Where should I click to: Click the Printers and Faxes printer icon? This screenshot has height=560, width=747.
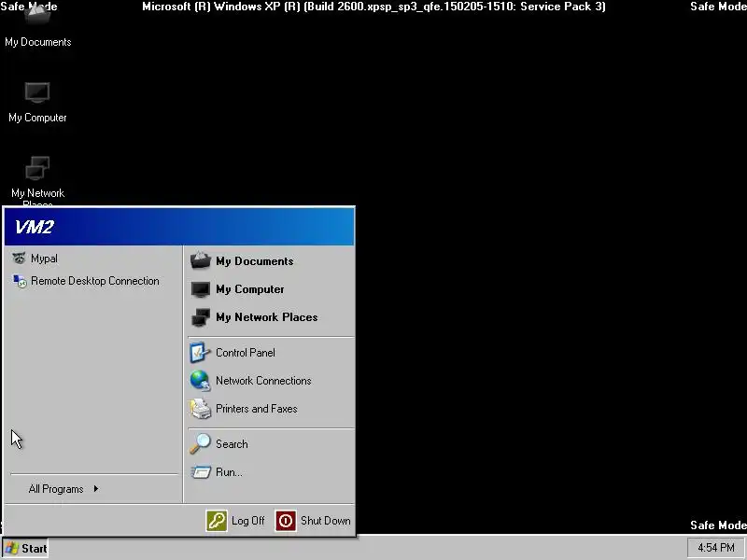point(200,409)
